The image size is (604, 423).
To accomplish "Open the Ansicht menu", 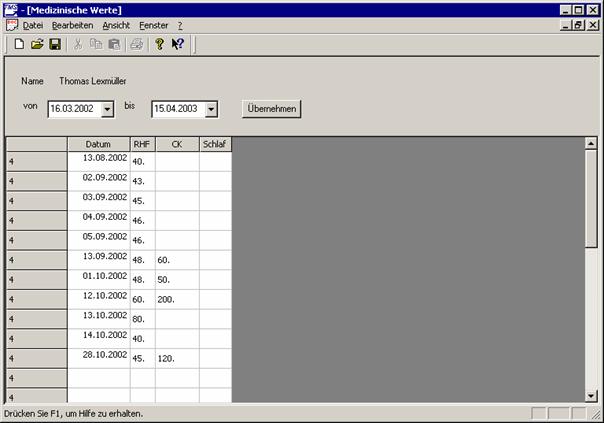I will [116, 25].
